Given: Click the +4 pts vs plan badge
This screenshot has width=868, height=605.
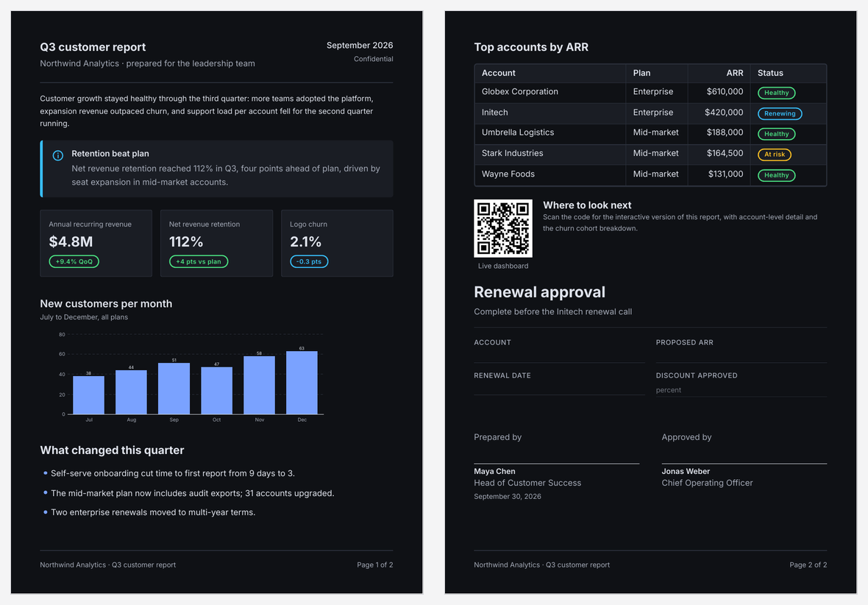Looking at the screenshot, I should (x=199, y=261).
